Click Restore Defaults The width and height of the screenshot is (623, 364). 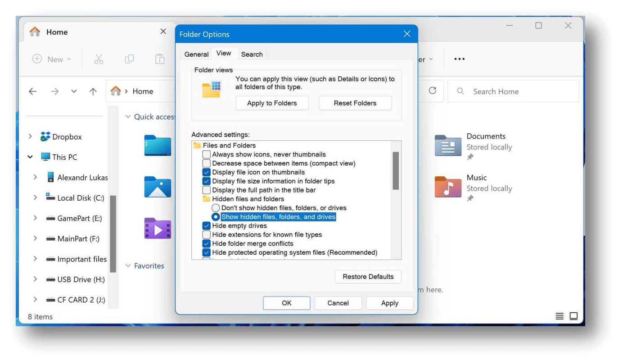(x=368, y=276)
